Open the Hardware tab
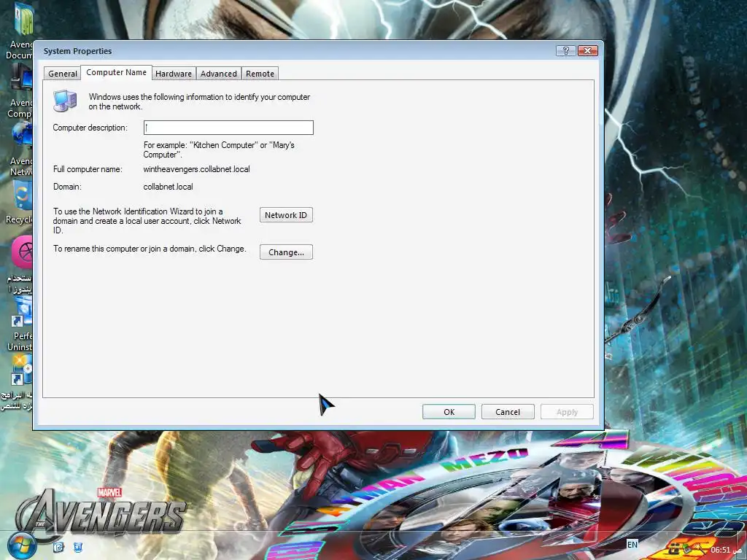This screenshot has width=747, height=560. pyautogui.click(x=174, y=74)
